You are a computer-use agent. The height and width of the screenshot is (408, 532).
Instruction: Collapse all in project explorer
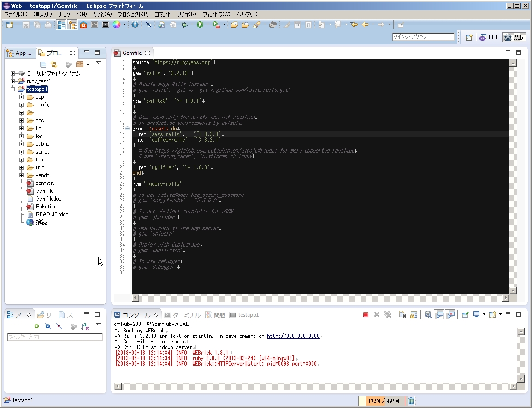[x=43, y=64]
